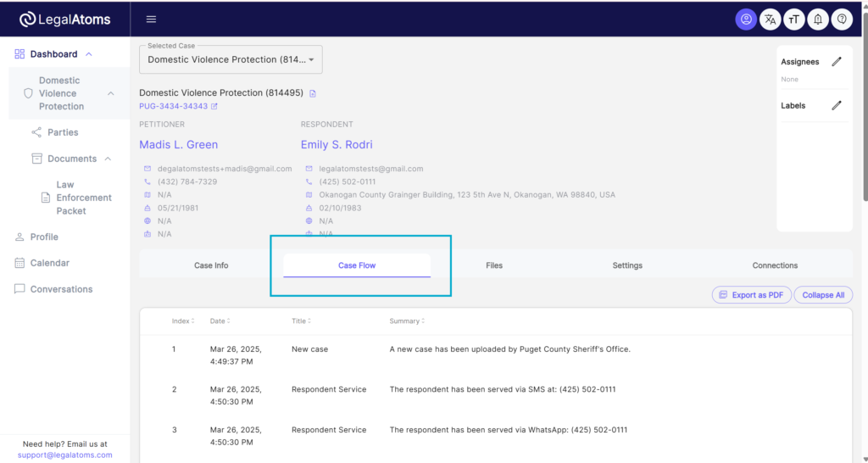Click the Conversations chat icon
Screen dimensions: 868x463
(x=19, y=289)
